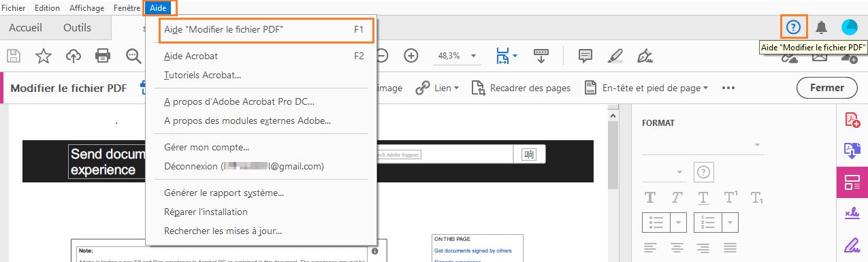The image size is (868, 262).
Task: Expand the numbered list style dropdown
Action: (x=730, y=223)
